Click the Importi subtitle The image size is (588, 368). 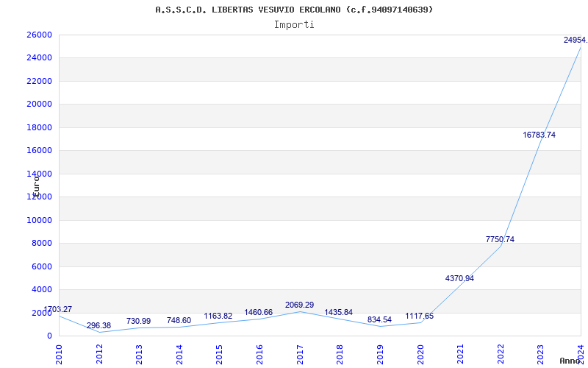[x=294, y=25]
